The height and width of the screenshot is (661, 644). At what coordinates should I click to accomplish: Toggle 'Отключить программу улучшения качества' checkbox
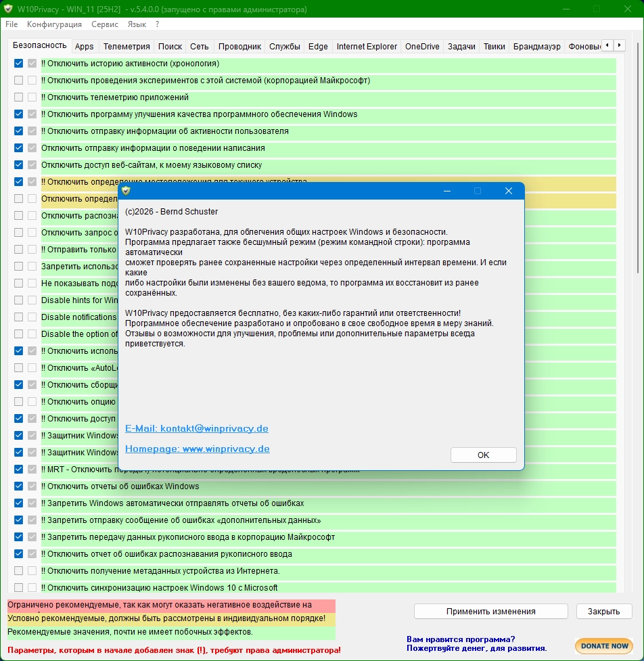18,114
